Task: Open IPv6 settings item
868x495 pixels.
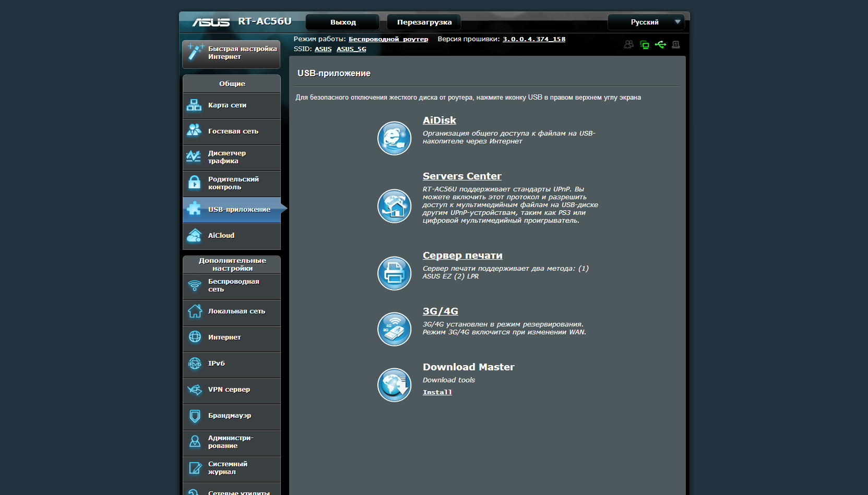Action: pos(232,365)
